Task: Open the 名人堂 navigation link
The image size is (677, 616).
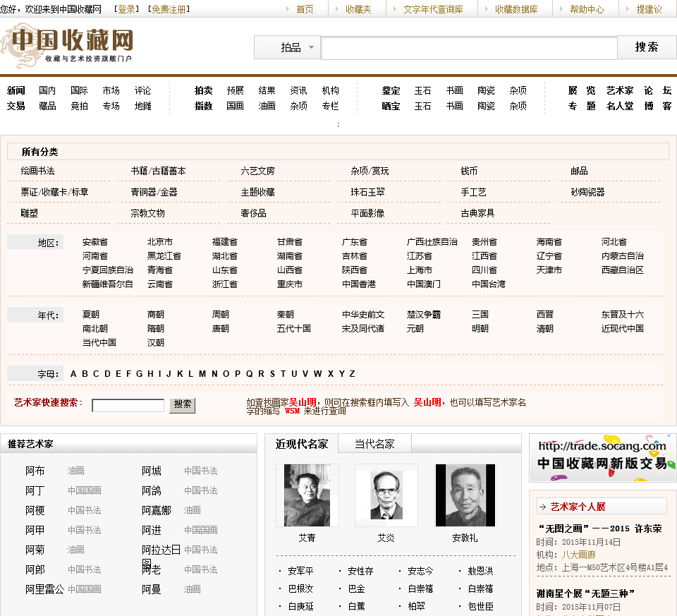Action: [x=620, y=107]
